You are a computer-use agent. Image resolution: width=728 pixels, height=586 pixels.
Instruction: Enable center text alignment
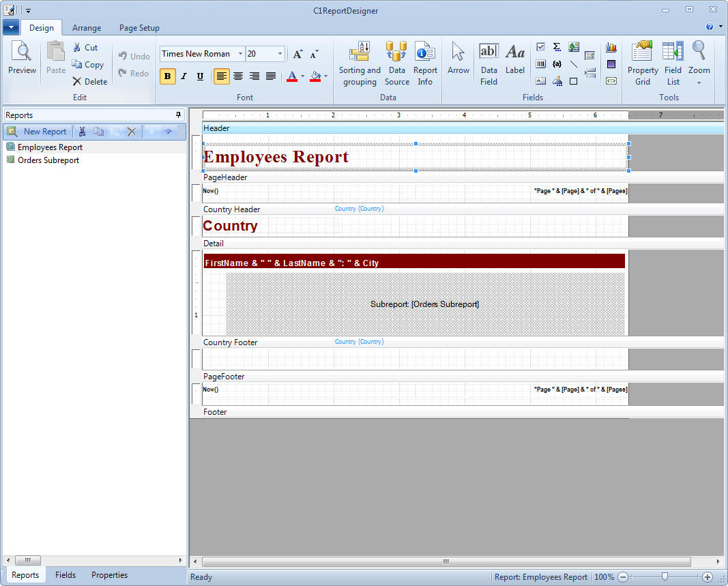click(x=238, y=76)
